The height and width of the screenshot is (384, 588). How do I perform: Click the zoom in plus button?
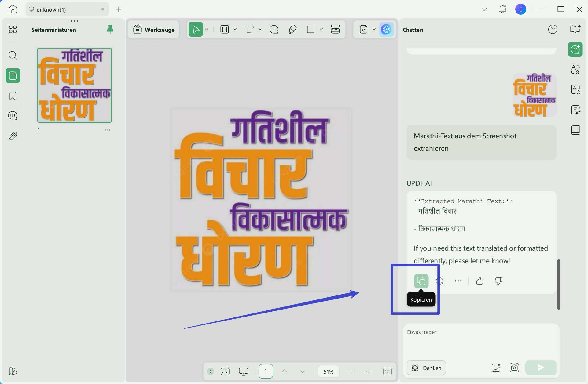[369, 371]
